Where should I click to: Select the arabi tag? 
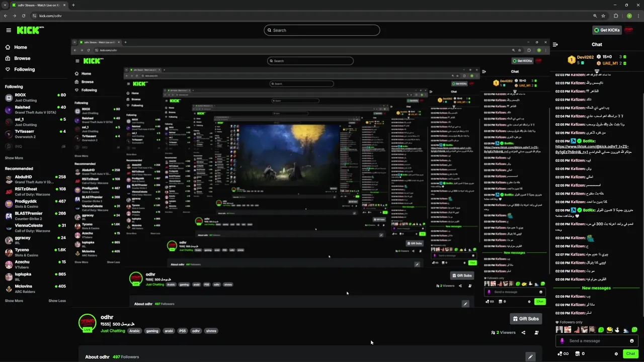click(169, 331)
